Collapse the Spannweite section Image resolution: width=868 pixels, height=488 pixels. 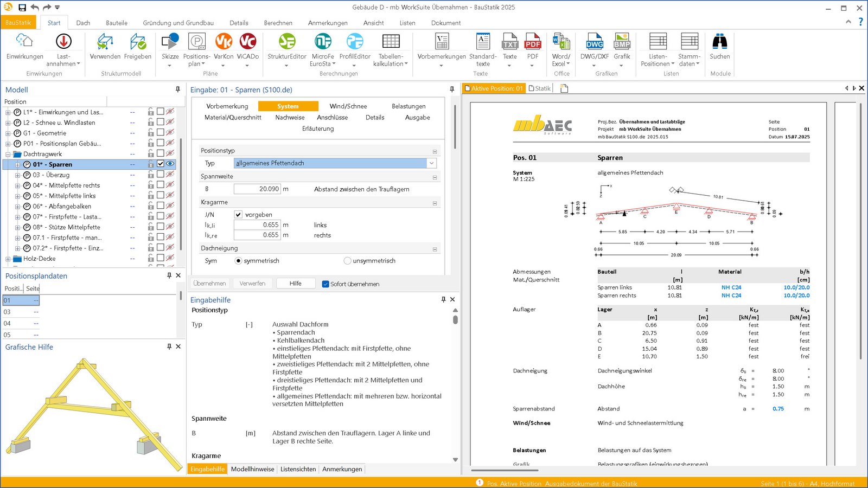coord(435,177)
